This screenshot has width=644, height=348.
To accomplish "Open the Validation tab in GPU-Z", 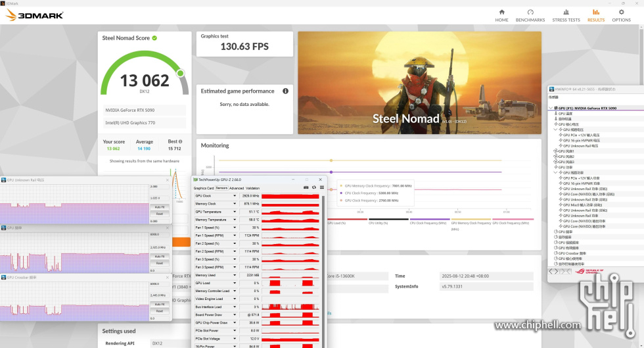I will 252,188.
